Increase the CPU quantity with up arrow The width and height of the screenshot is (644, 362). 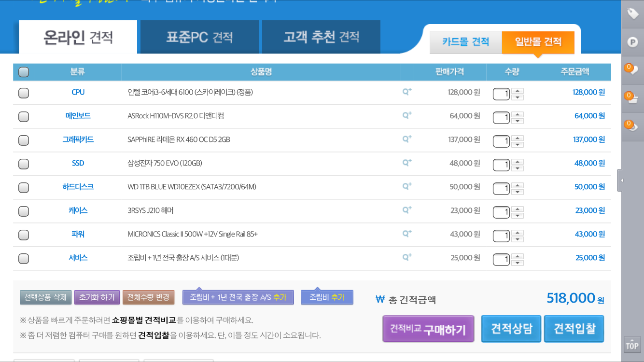click(x=518, y=90)
